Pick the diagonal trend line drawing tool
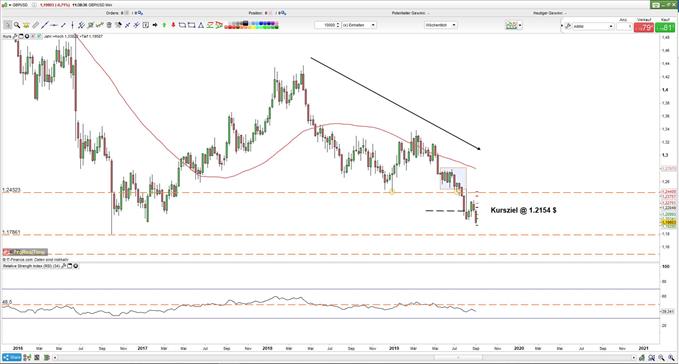The image size is (679, 364). click(x=45, y=25)
